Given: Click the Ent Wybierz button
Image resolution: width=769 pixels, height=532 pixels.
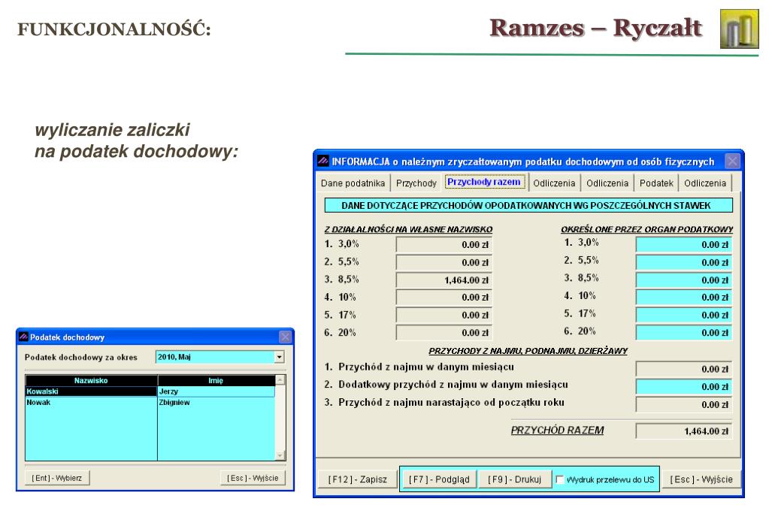Looking at the screenshot, I should pyautogui.click(x=57, y=478).
